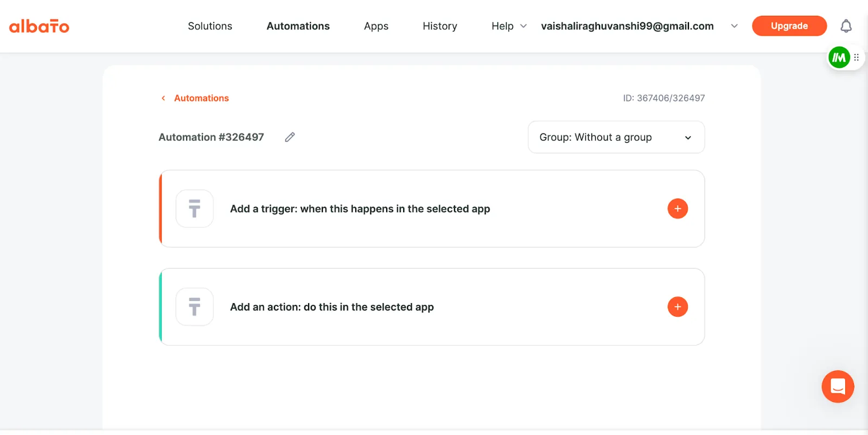868x435 pixels.
Task: Click the account email vaishaliraghuvanshi99@gmail.com
Action: pos(627,26)
